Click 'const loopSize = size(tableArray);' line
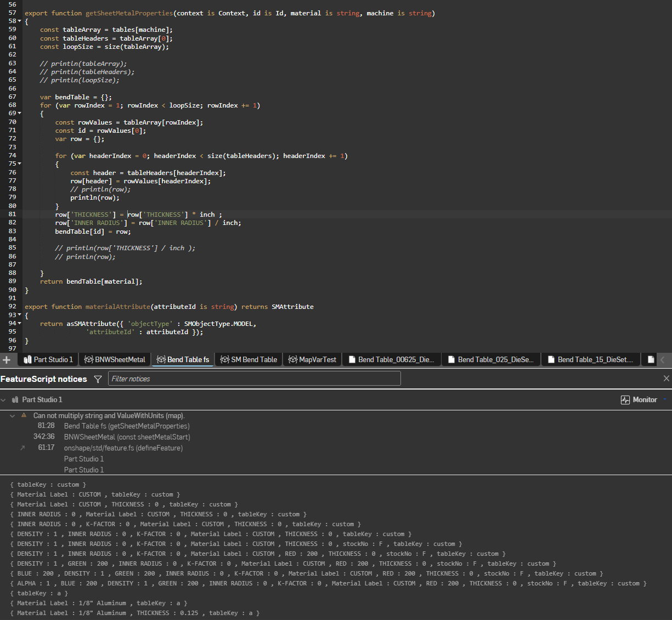Viewport: 672px width, 620px height. pos(104,47)
